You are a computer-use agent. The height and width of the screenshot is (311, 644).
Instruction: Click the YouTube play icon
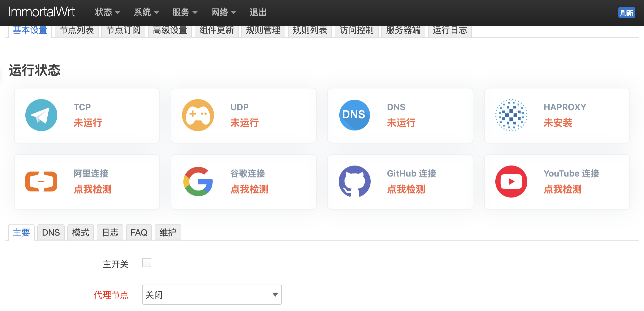coord(511,182)
